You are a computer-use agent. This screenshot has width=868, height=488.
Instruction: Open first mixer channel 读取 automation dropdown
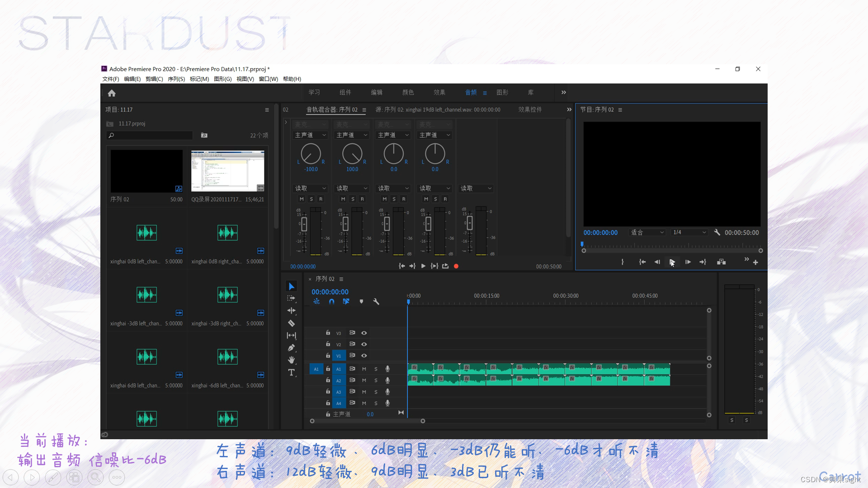coord(311,188)
